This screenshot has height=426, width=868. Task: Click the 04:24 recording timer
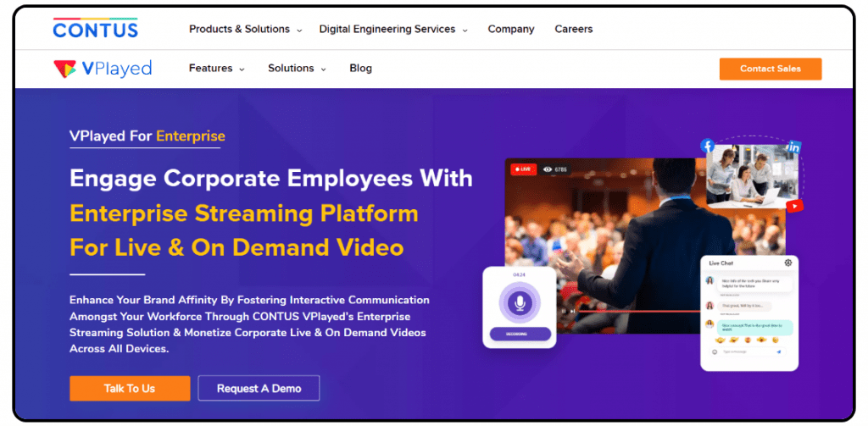point(520,275)
